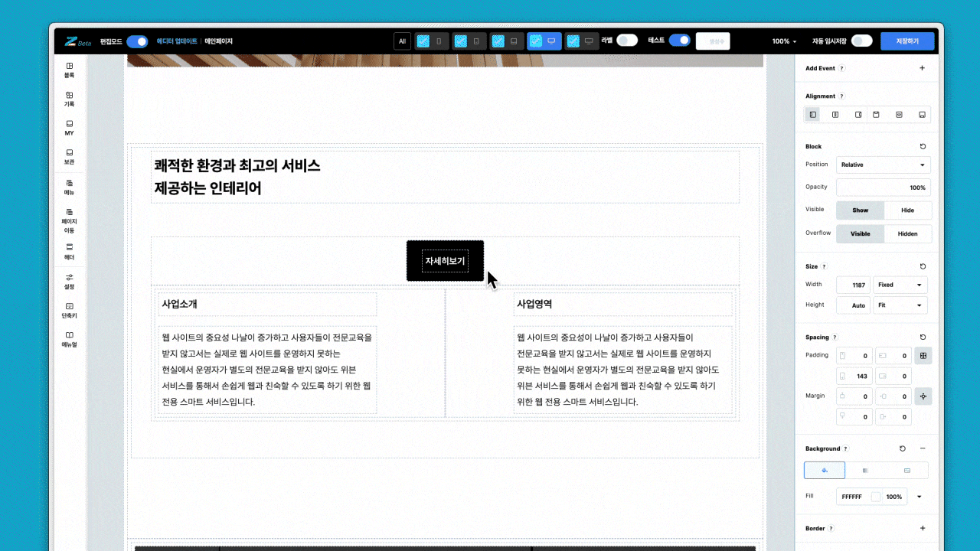Select the last wide desktop breakpoint tab
980x551 pixels.
coord(581,41)
